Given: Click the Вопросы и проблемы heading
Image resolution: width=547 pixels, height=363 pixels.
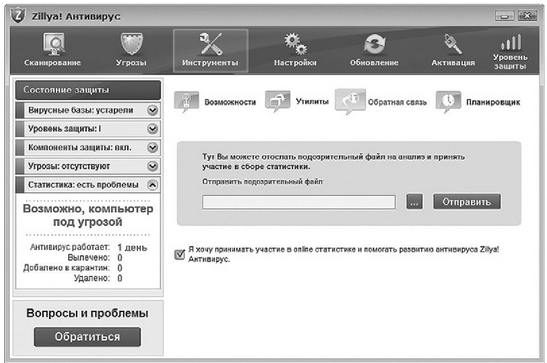Looking at the screenshot, I should 87,313.
